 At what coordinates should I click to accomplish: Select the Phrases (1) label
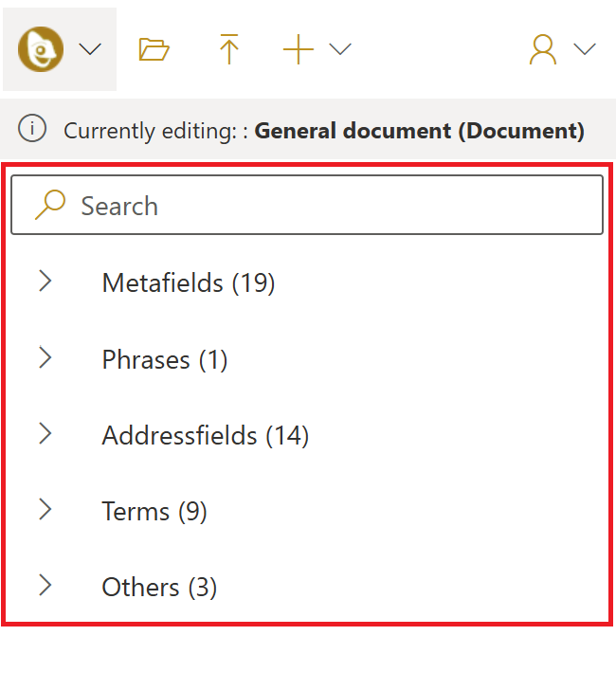pos(165,359)
